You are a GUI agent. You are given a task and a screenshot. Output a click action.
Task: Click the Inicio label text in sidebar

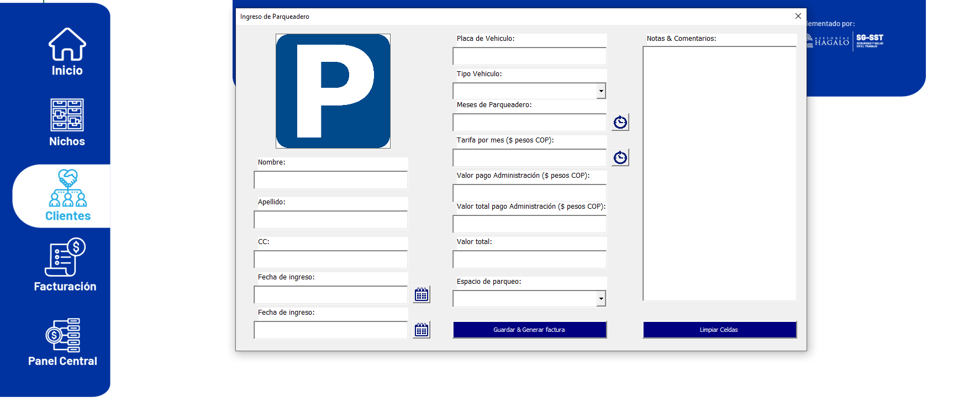[67, 71]
